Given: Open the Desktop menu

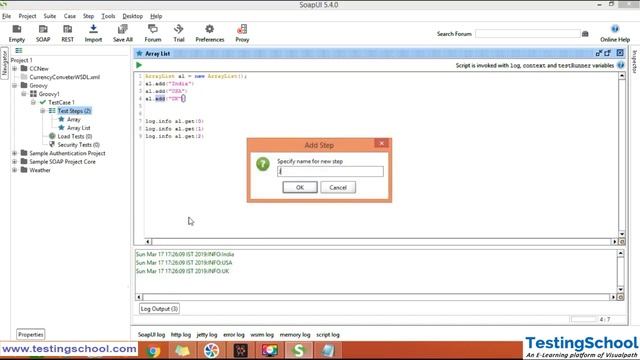Looking at the screenshot, I should click(x=133, y=16).
